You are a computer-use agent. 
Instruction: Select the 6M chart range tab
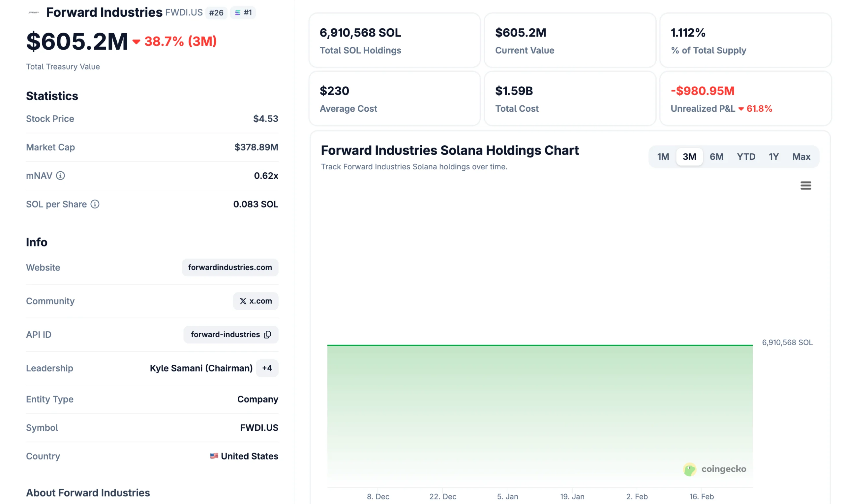click(716, 156)
